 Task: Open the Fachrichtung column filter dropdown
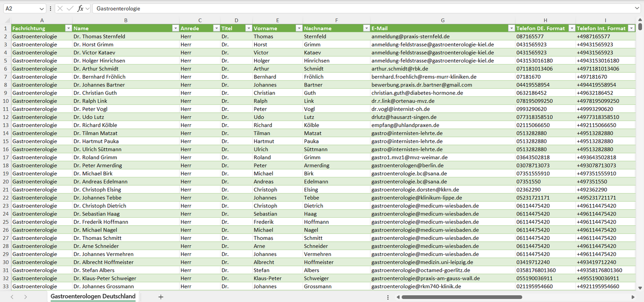coord(68,28)
